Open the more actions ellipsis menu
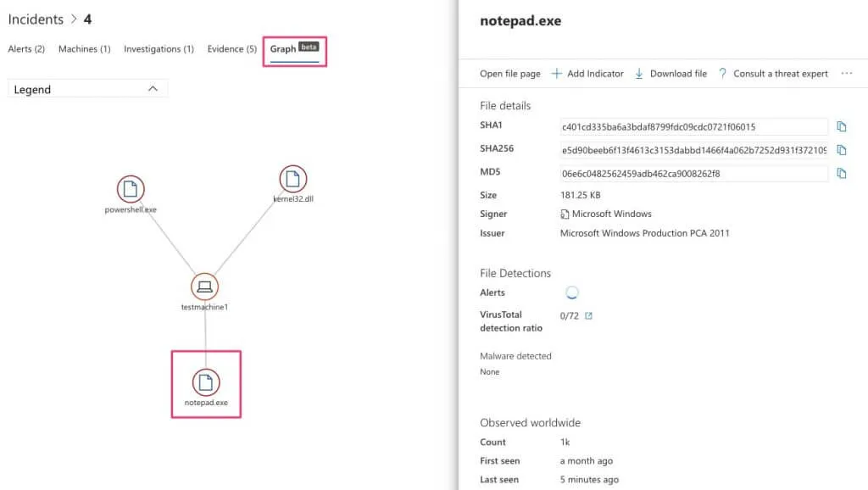The width and height of the screenshot is (868, 490). 847,73
